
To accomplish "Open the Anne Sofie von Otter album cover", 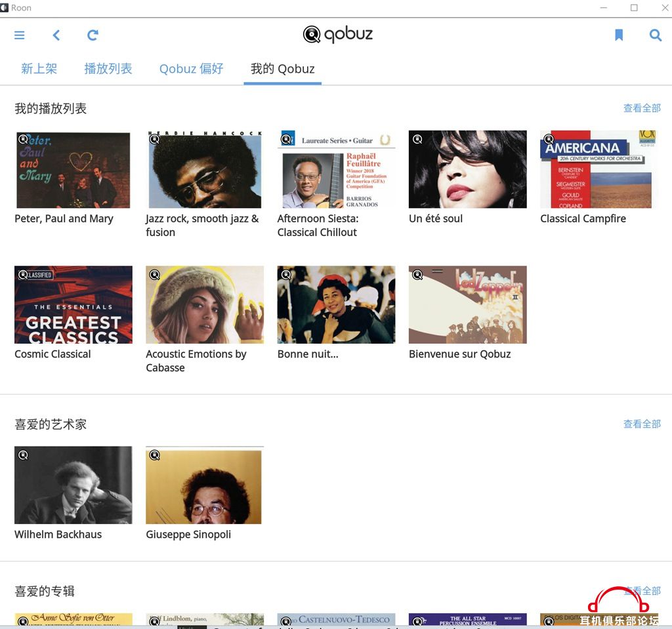I will [x=73, y=620].
